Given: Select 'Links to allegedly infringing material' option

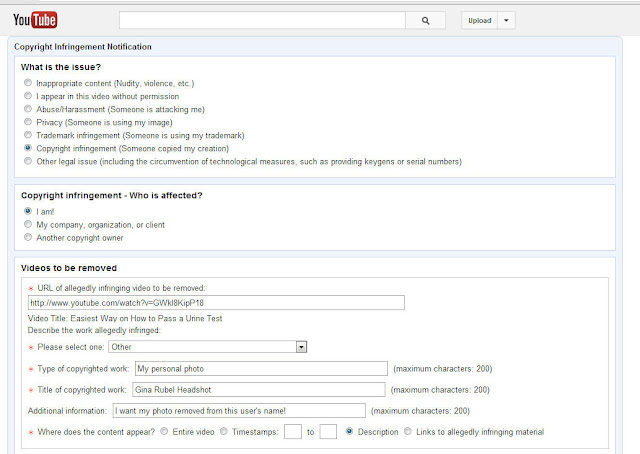Looking at the screenshot, I should tap(408, 431).
